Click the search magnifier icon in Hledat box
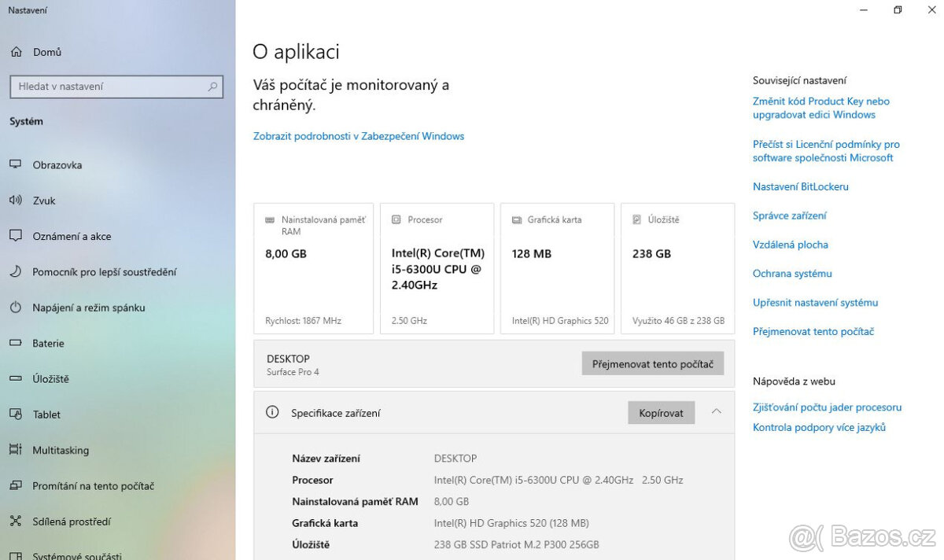Viewport: 944px width, 560px height. coord(212,87)
